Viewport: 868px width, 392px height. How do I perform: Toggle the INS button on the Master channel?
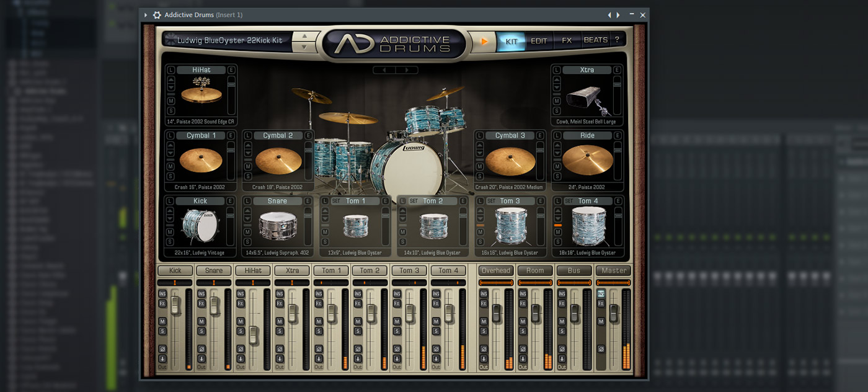601,294
